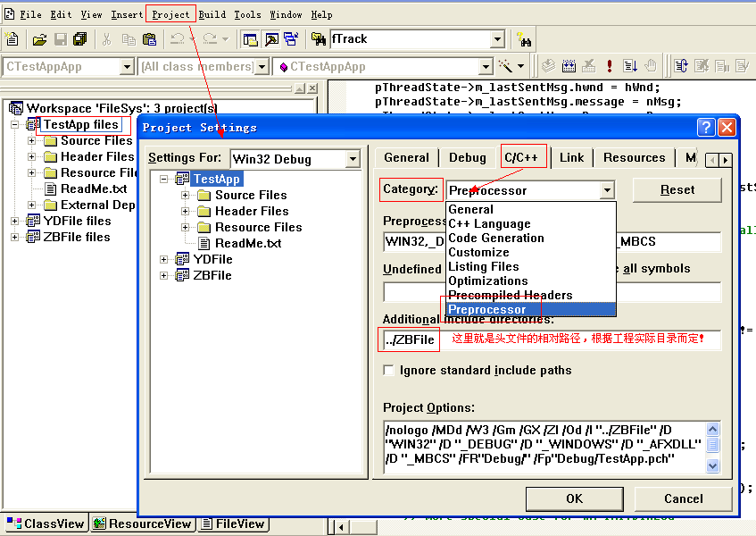
Task: Enable Ignore standard include paths checkbox
Action: coord(388,370)
